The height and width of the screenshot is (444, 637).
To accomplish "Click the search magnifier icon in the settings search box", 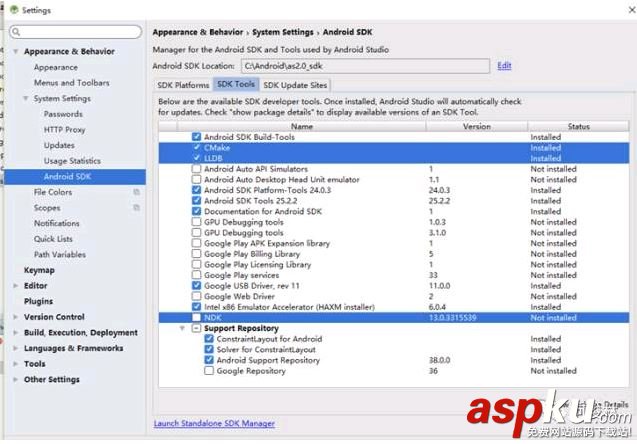I will [16, 32].
